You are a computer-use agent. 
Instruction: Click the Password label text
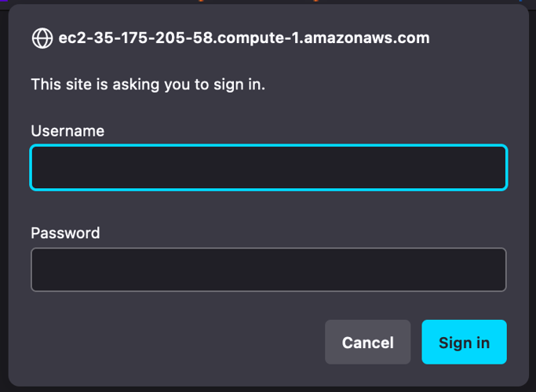pos(65,233)
